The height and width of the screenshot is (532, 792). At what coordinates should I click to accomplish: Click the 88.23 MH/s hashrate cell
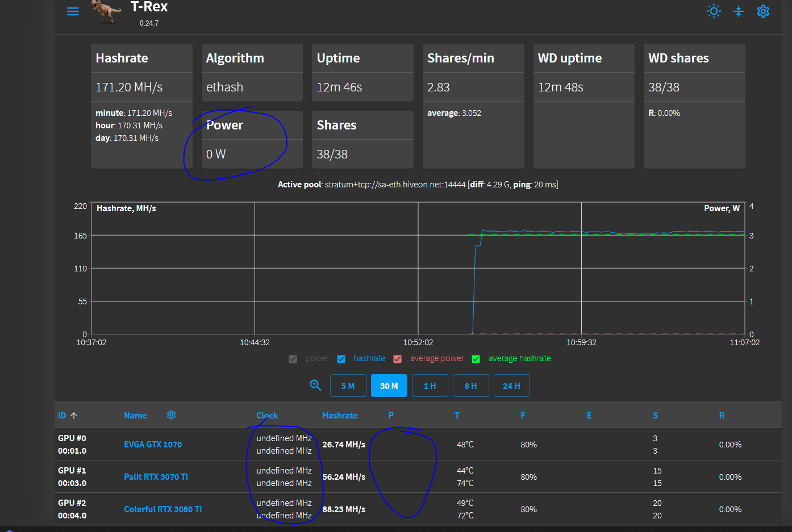click(x=344, y=509)
